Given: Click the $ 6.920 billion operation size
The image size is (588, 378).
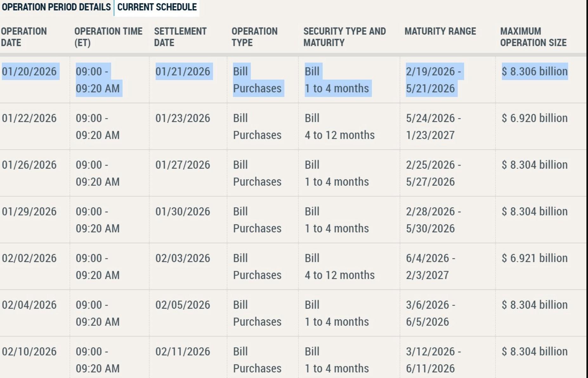Looking at the screenshot, I should pos(534,118).
